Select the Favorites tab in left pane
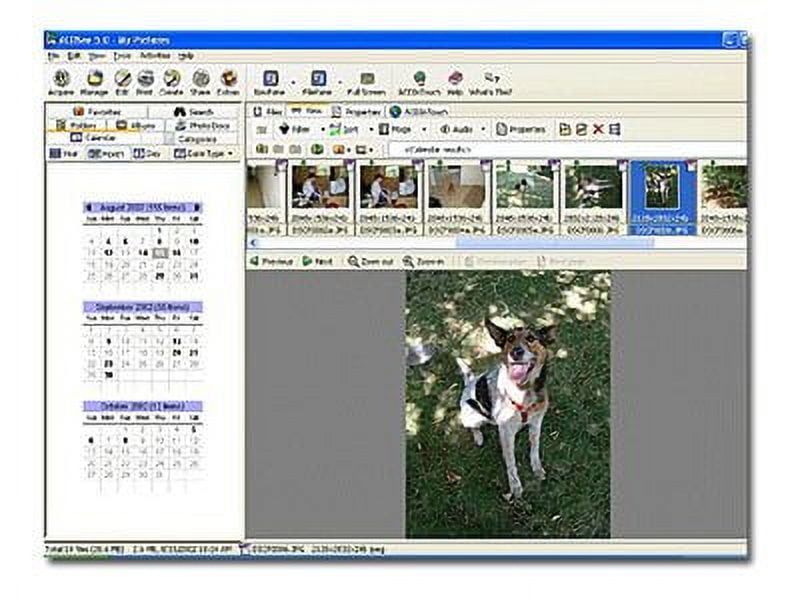This screenshot has height=600, width=800. [97, 111]
